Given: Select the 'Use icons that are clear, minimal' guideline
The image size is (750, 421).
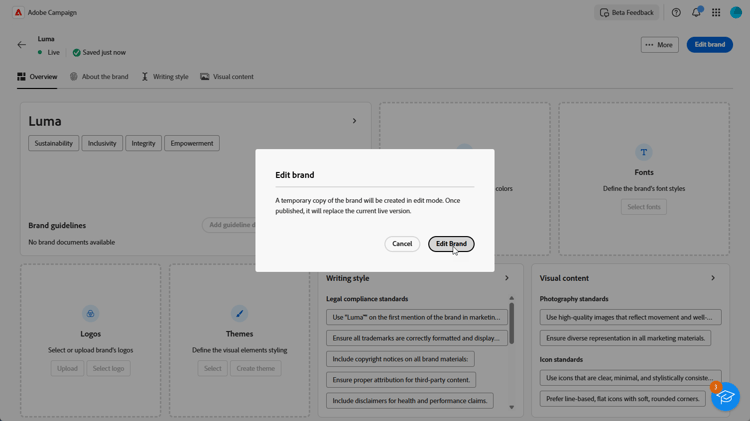Looking at the screenshot, I should coord(630,378).
